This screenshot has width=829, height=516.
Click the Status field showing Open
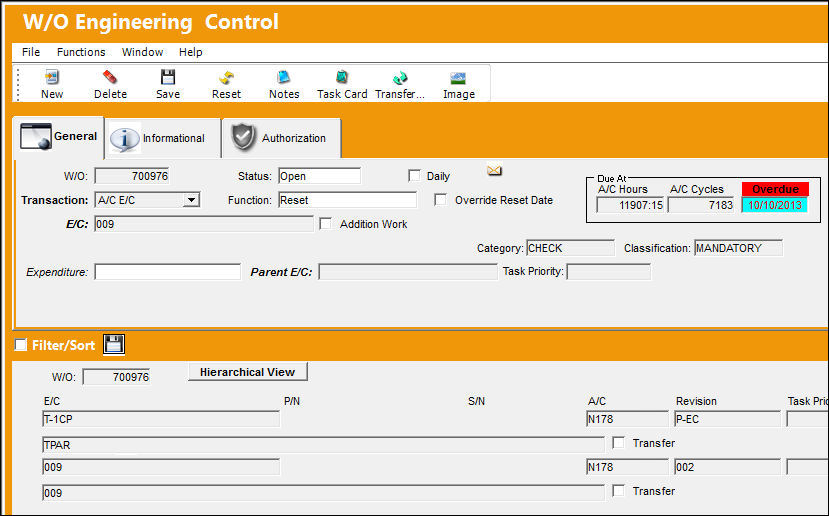[x=319, y=176]
